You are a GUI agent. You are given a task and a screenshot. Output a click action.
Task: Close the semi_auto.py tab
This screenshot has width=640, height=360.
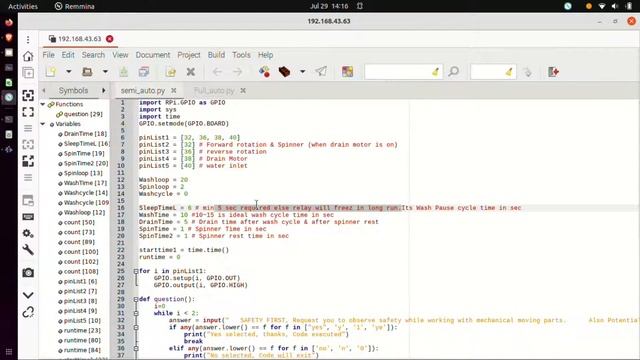point(173,91)
